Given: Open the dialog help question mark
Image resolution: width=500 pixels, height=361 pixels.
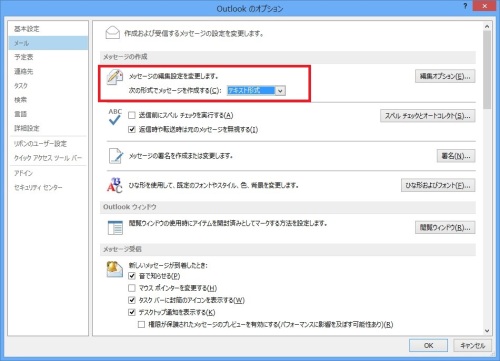Looking at the screenshot, I should (465, 6).
